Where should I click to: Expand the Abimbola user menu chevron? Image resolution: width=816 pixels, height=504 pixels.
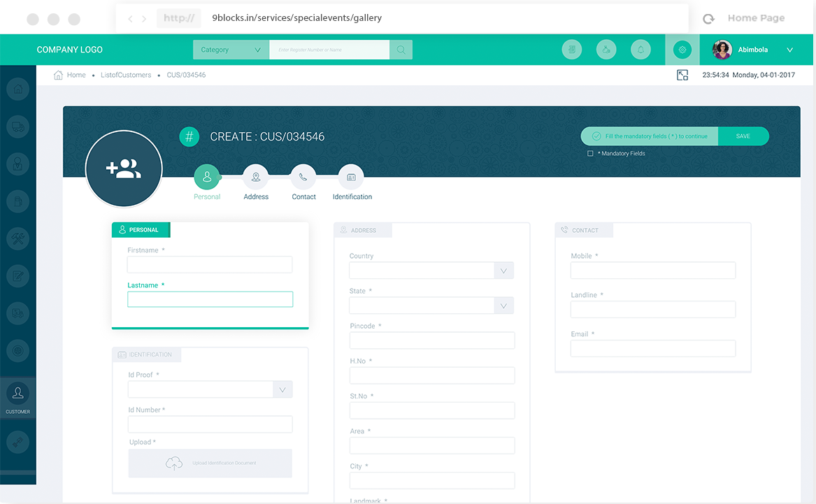(x=789, y=50)
